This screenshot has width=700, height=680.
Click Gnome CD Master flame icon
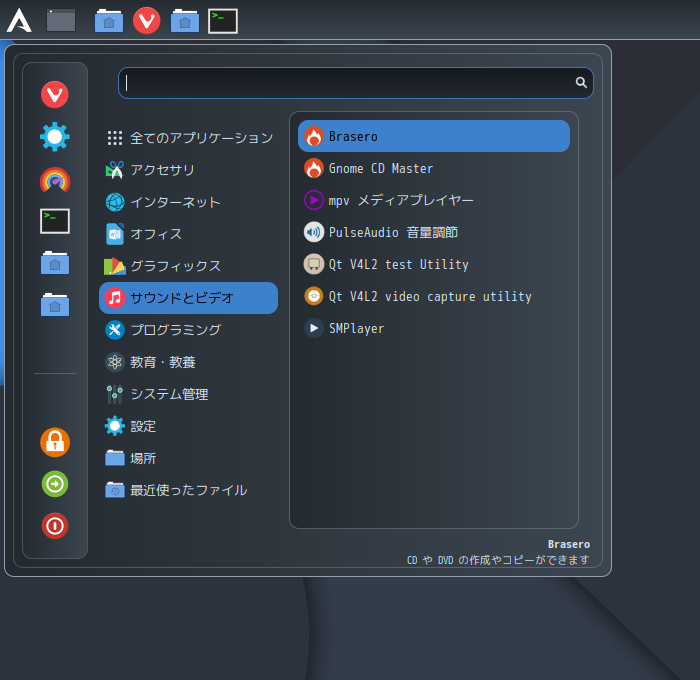tap(314, 168)
